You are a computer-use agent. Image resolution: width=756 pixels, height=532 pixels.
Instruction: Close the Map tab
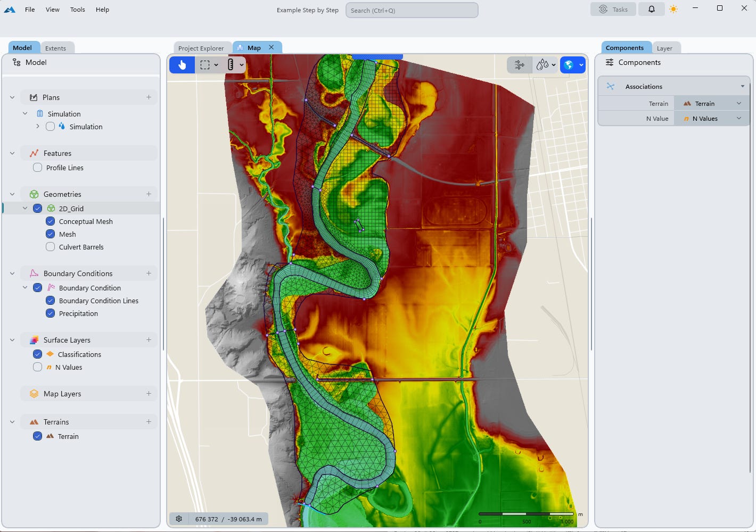pos(272,47)
